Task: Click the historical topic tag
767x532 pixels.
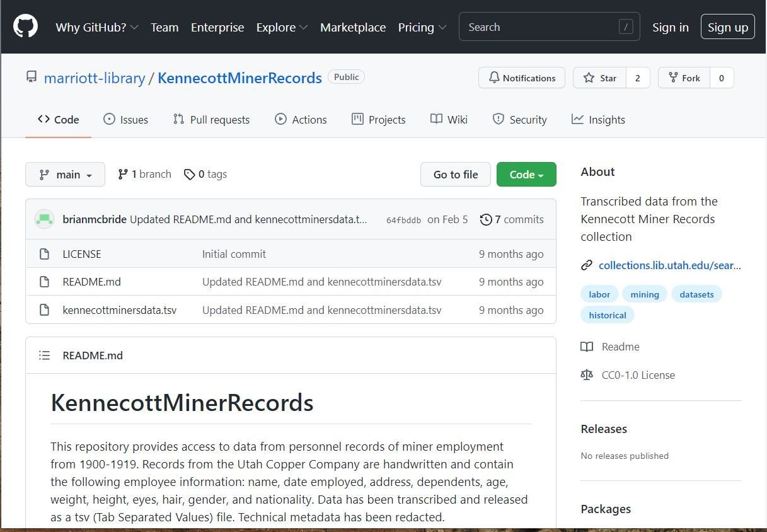Action: (608, 315)
